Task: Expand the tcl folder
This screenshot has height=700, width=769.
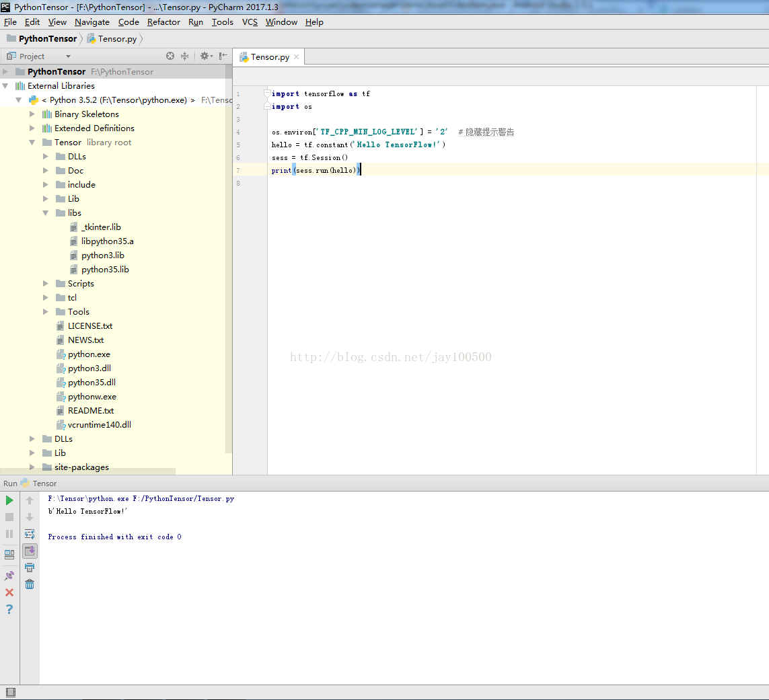Action: 46,298
